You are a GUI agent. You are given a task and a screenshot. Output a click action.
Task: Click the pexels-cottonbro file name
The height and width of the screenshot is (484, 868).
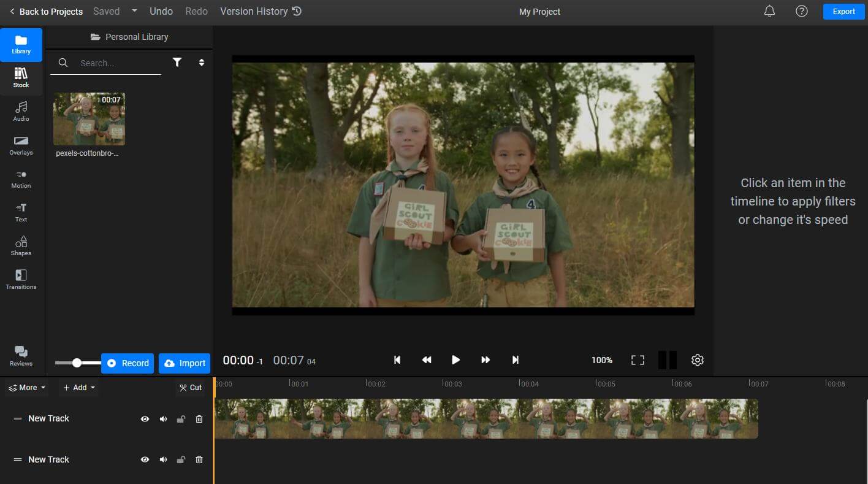[87, 153]
